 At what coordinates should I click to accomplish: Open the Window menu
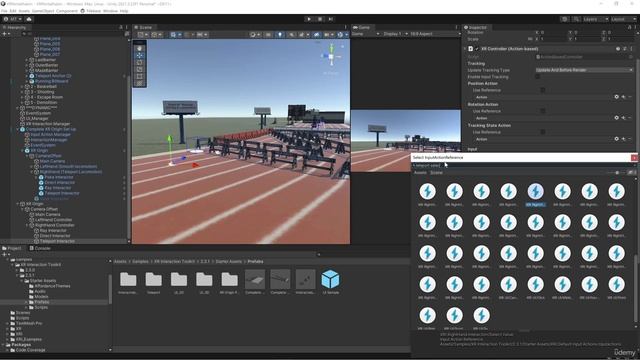pyautogui.click(x=110, y=11)
